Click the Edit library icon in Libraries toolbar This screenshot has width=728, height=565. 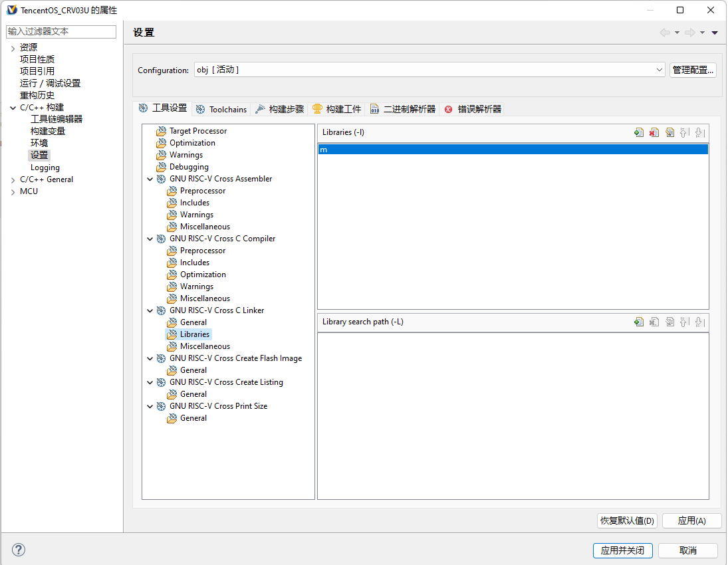[669, 132]
